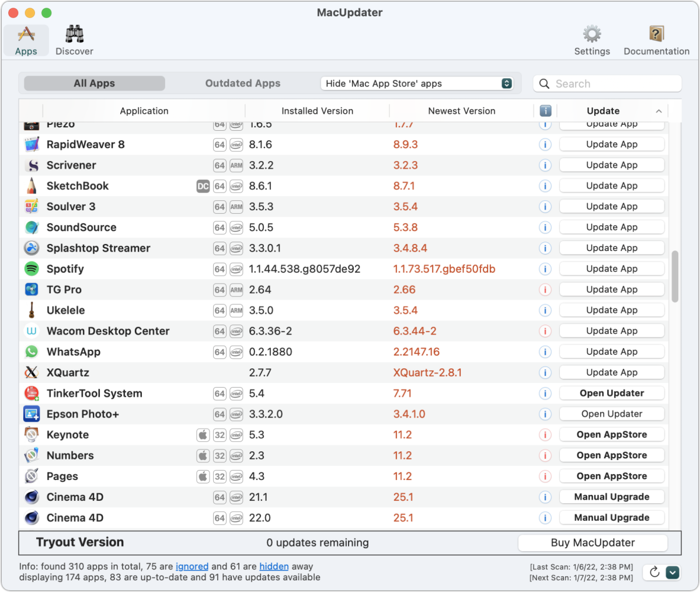Show info for SketchBook

[545, 186]
